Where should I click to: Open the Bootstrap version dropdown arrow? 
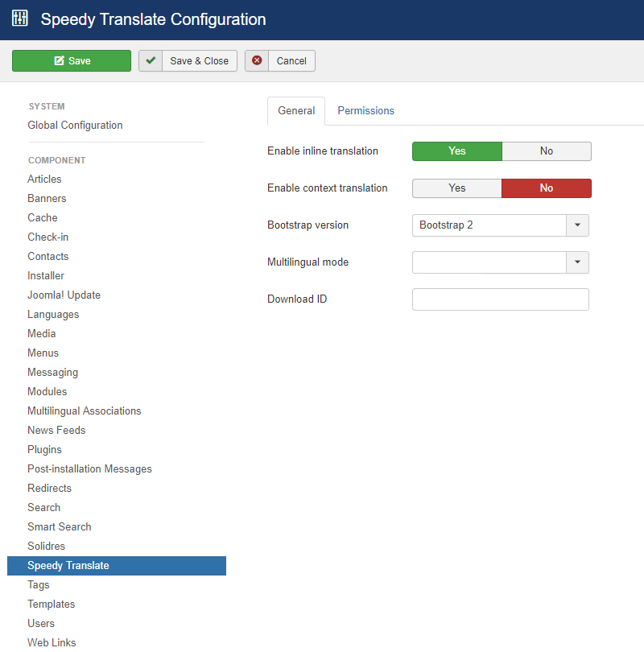578,225
